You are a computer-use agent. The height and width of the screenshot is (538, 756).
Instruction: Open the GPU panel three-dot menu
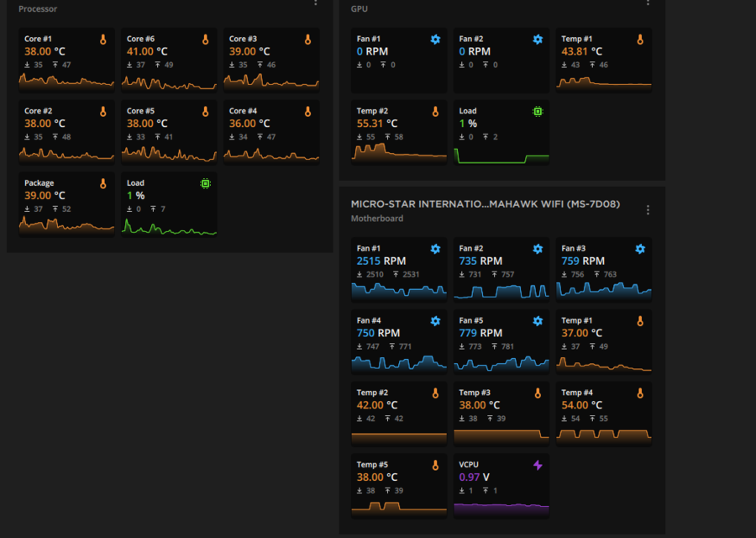click(648, 3)
